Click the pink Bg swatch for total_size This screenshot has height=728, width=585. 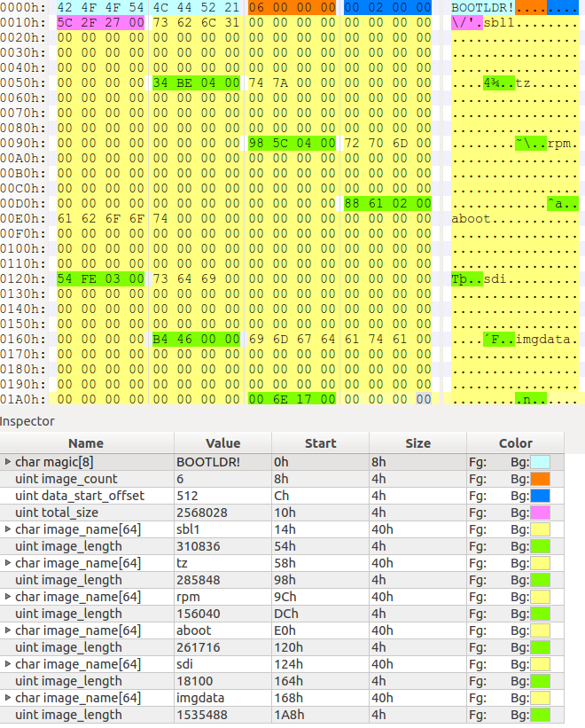pos(540,513)
